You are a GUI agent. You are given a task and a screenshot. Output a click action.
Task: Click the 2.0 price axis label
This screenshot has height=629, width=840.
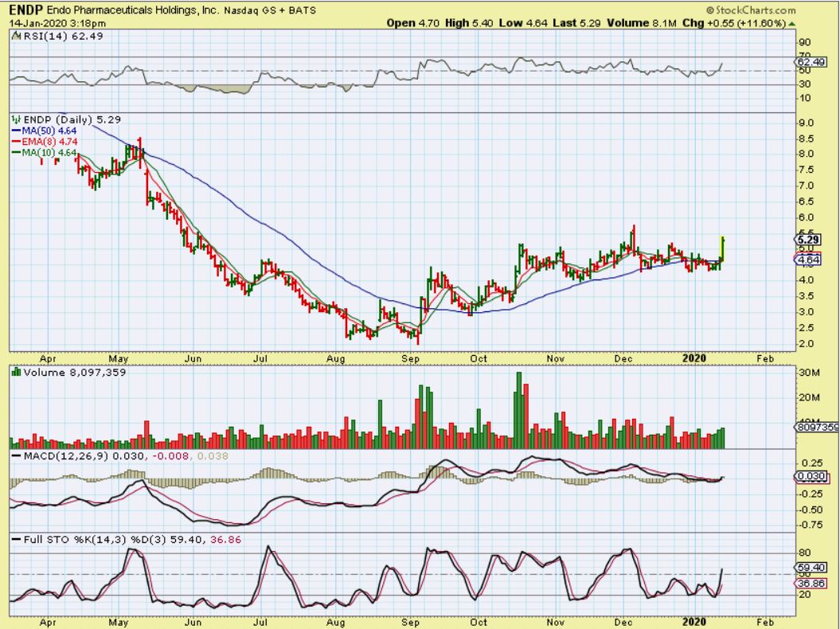[807, 343]
